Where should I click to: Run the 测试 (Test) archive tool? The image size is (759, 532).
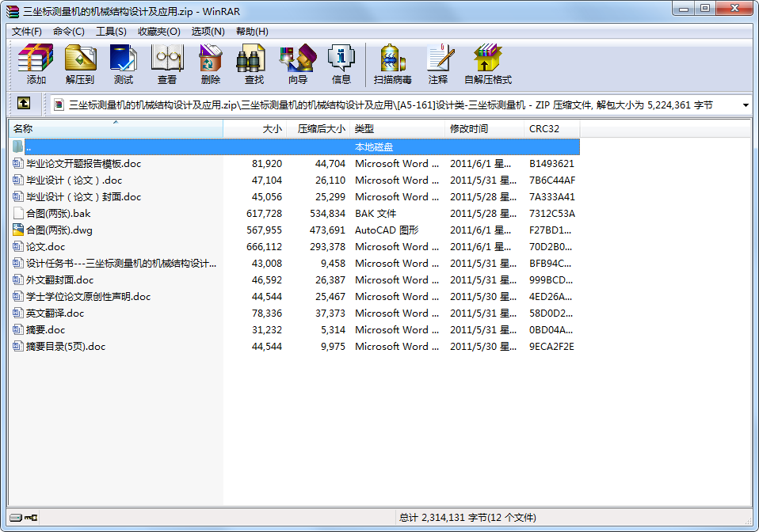click(x=123, y=64)
